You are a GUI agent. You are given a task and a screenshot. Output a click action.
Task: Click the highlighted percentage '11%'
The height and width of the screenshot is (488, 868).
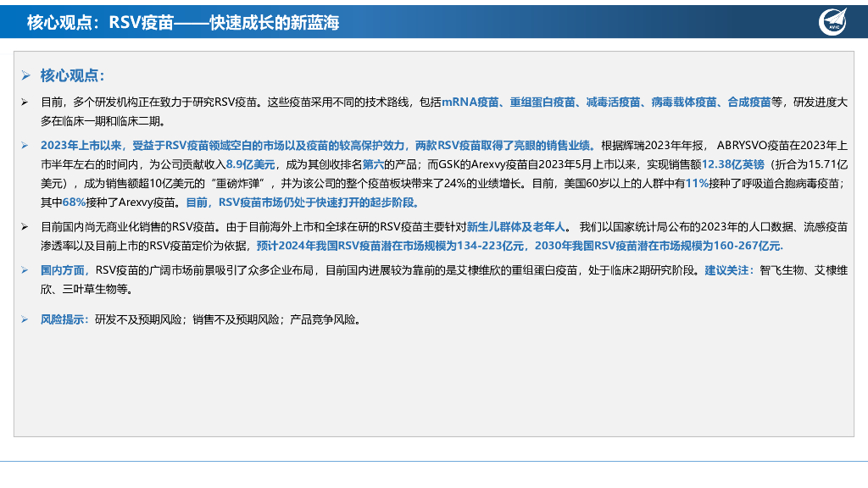(x=697, y=183)
